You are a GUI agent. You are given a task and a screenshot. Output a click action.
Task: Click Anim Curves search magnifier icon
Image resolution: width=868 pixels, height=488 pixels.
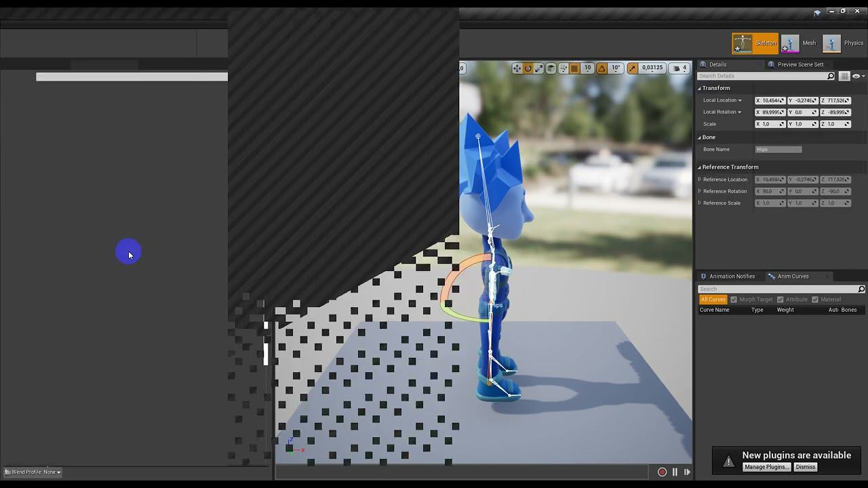coord(861,289)
